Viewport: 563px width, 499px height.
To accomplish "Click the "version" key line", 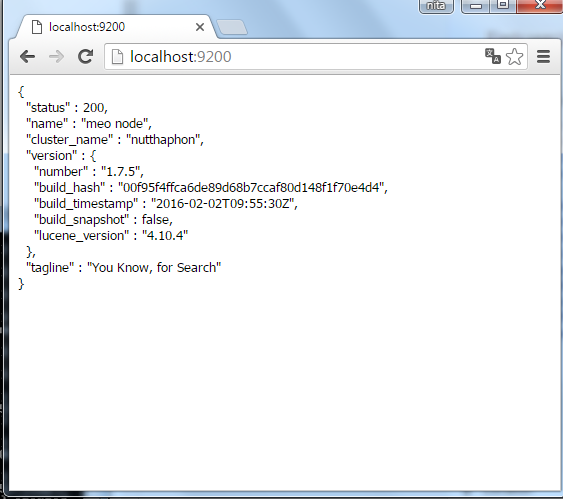I will (61, 156).
